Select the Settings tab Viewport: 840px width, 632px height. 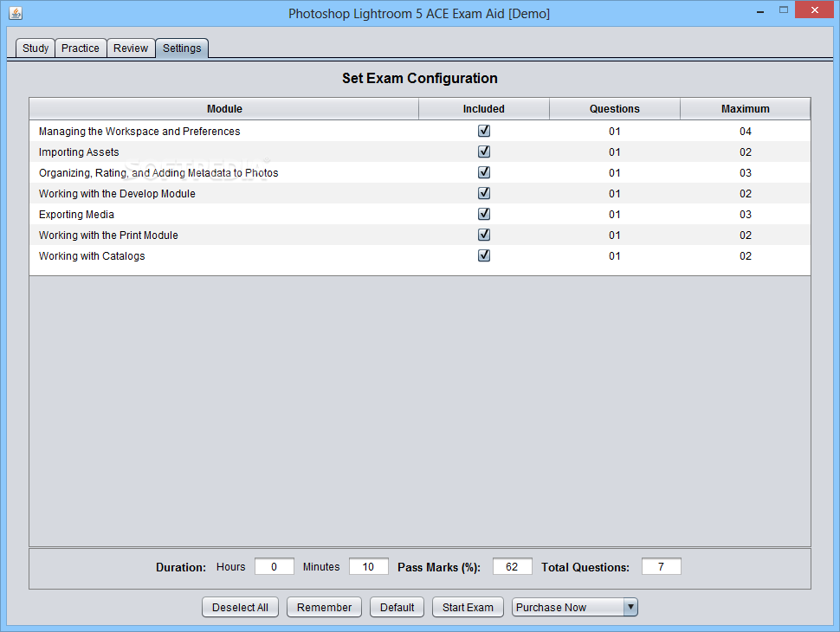[182, 48]
